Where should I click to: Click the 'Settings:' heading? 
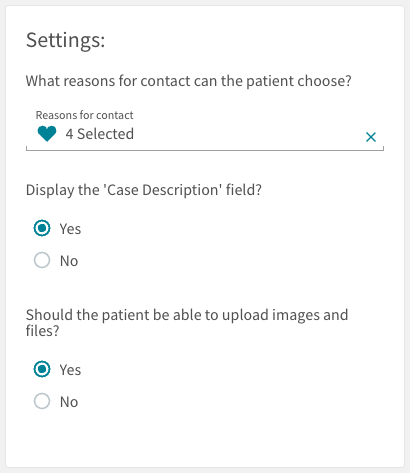tap(66, 41)
